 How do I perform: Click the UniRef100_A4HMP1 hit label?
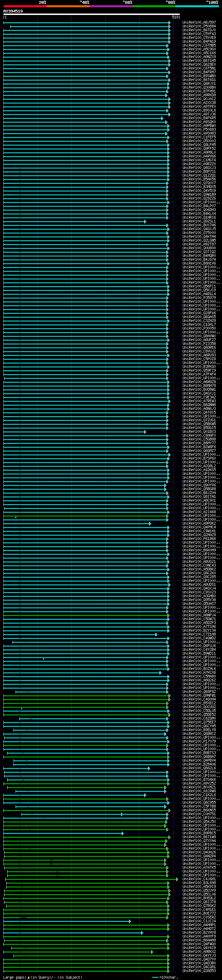click(x=199, y=925)
